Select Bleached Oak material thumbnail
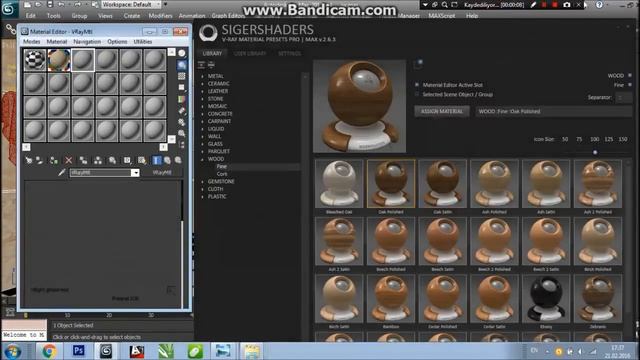The height and width of the screenshot is (360, 640). [339, 184]
